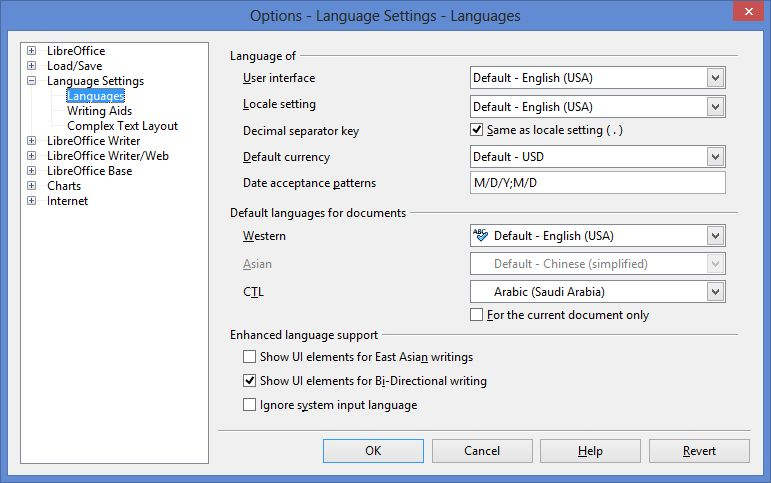Expand the LibreOffice Writer/Web node
Screen dimensions: 771x483
[31, 155]
